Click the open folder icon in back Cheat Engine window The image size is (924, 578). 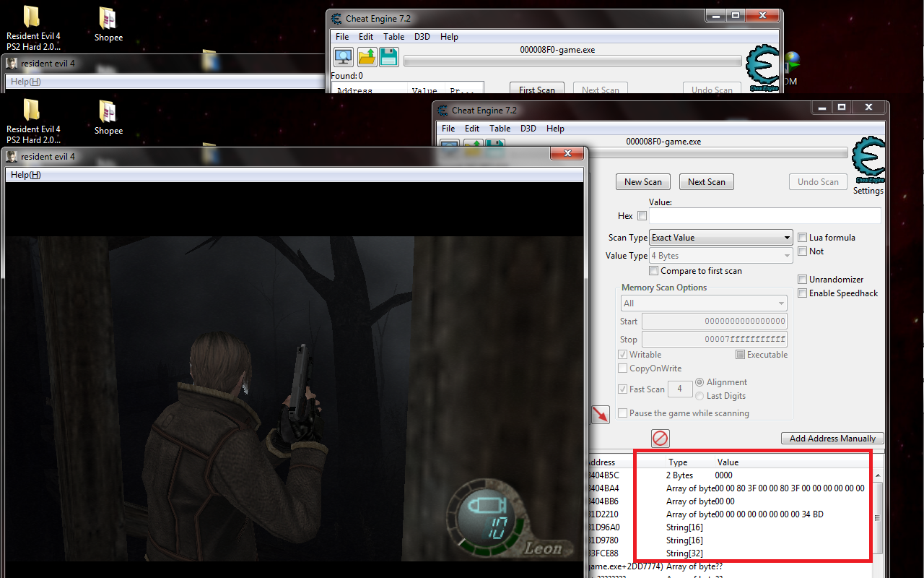[x=367, y=57]
